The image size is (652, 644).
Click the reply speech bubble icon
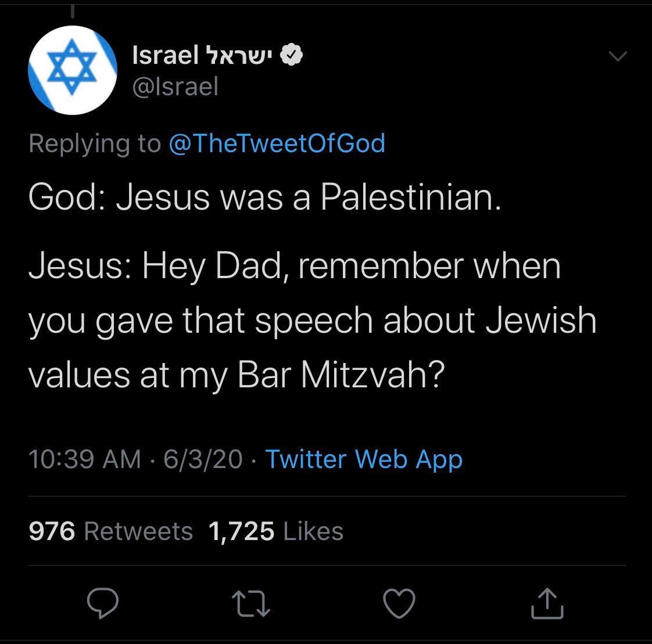(x=103, y=603)
